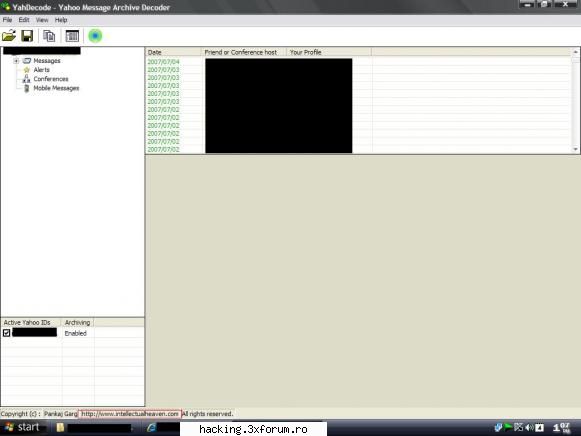The height and width of the screenshot is (436, 581).
Task: Open the File menu
Action: (x=7, y=20)
